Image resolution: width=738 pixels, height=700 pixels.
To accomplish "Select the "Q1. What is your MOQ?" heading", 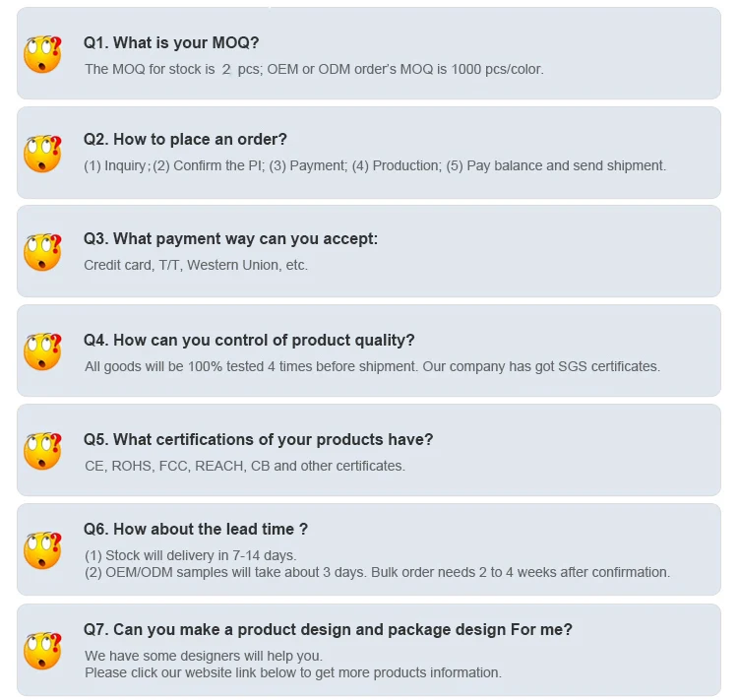I will [171, 42].
